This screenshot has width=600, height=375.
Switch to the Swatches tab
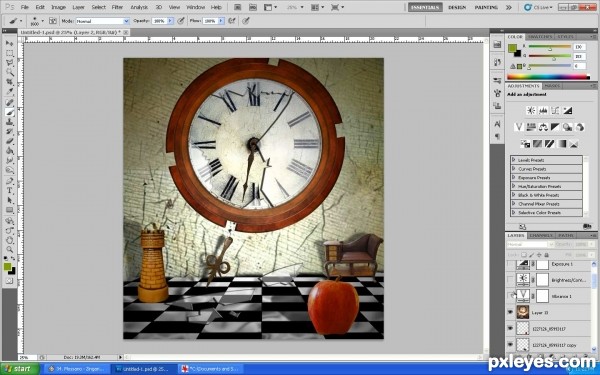[x=540, y=37]
